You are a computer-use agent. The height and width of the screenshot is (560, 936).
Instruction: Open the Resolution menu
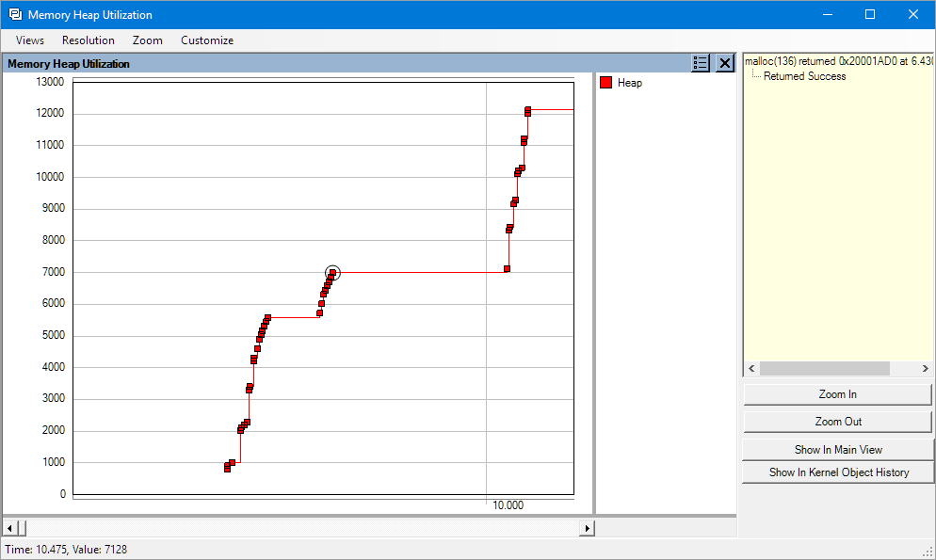(89, 40)
